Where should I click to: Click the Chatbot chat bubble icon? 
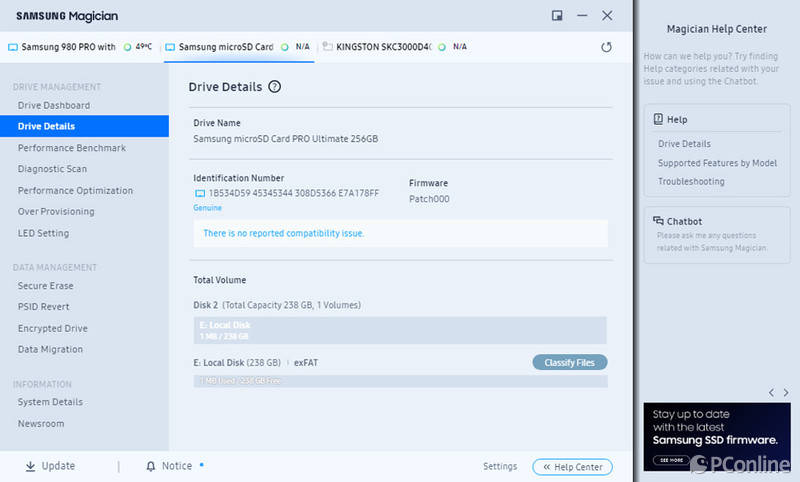coord(658,221)
